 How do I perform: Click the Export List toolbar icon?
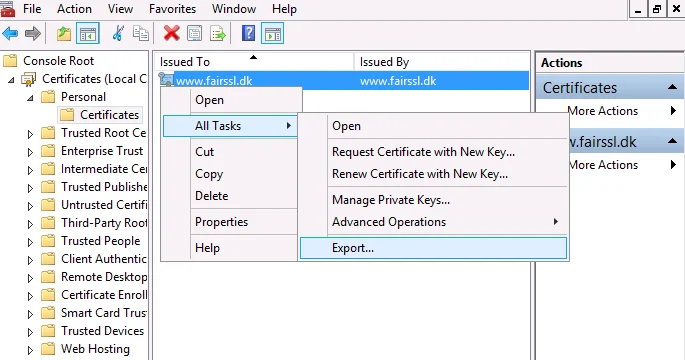coord(218,34)
